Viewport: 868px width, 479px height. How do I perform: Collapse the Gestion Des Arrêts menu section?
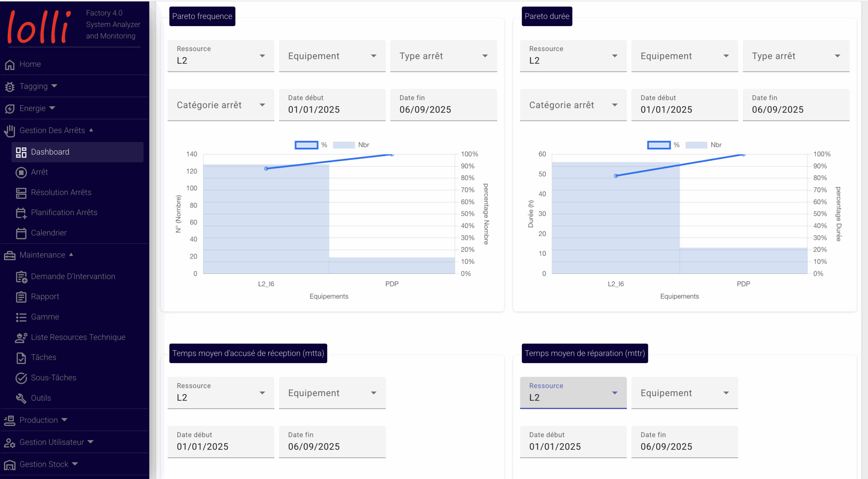[52, 130]
